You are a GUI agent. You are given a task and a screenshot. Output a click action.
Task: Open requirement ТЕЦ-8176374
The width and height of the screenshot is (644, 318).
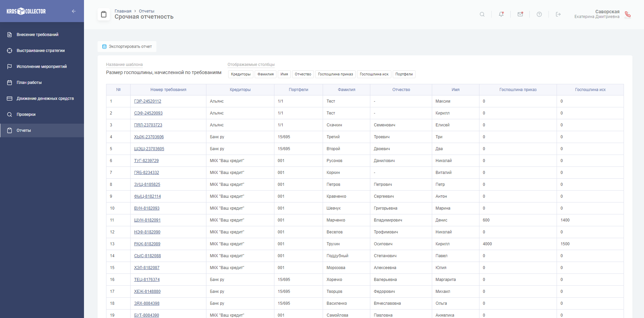(x=147, y=280)
